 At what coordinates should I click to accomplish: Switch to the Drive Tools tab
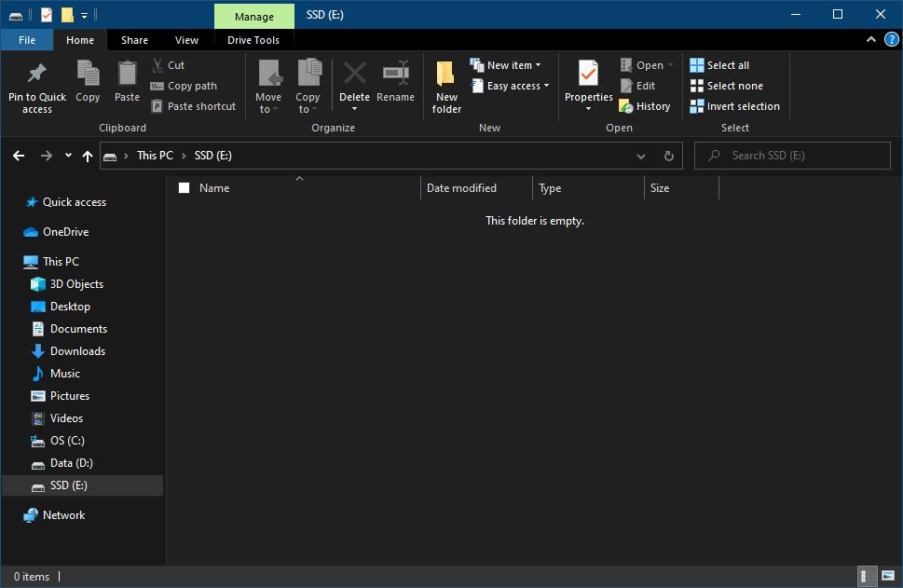pyautogui.click(x=253, y=40)
